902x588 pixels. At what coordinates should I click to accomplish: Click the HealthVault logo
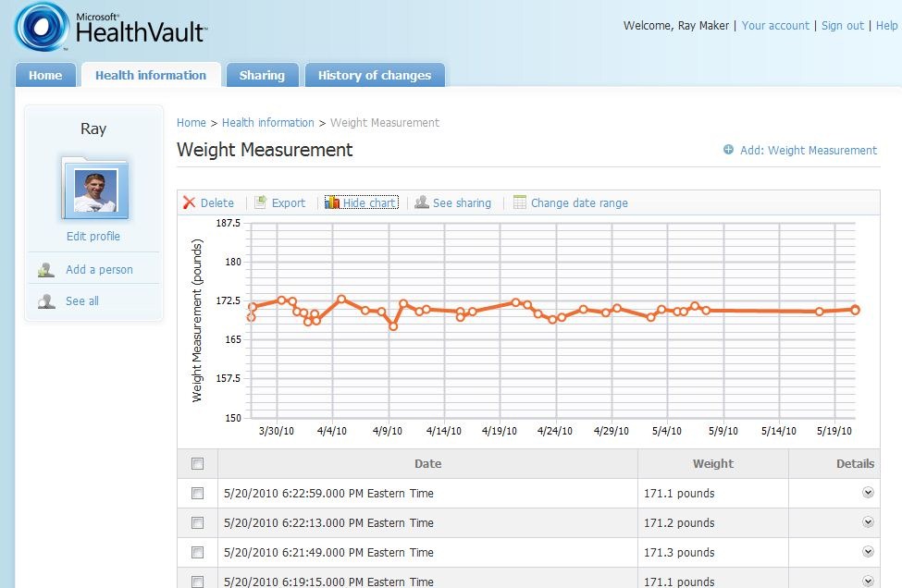[111, 27]
